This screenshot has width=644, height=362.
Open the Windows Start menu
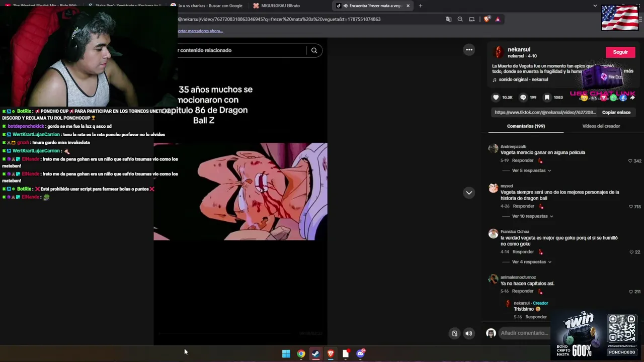coord(286,353)
